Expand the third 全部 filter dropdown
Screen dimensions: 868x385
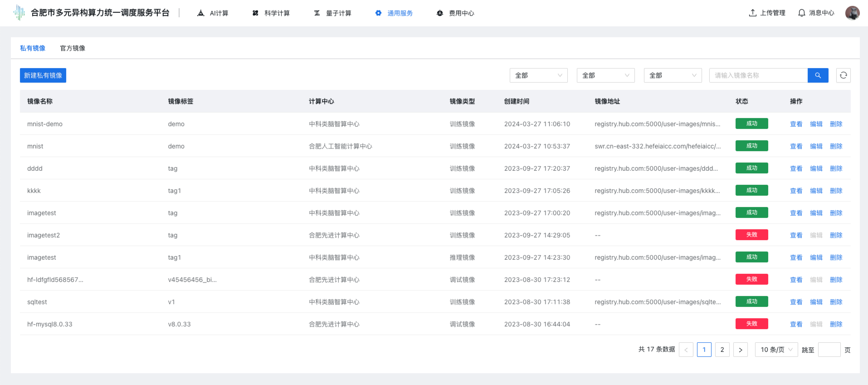pyautogui.click(x=673, y=75)
